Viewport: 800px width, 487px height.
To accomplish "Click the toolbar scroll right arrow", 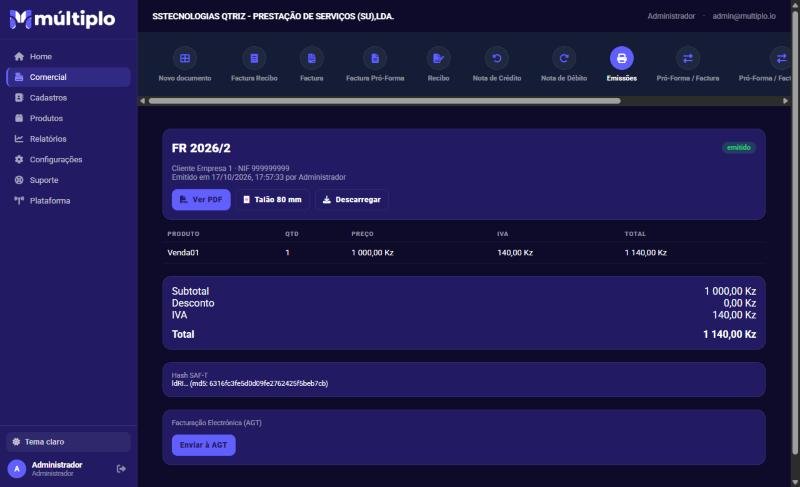I will 785,101.
